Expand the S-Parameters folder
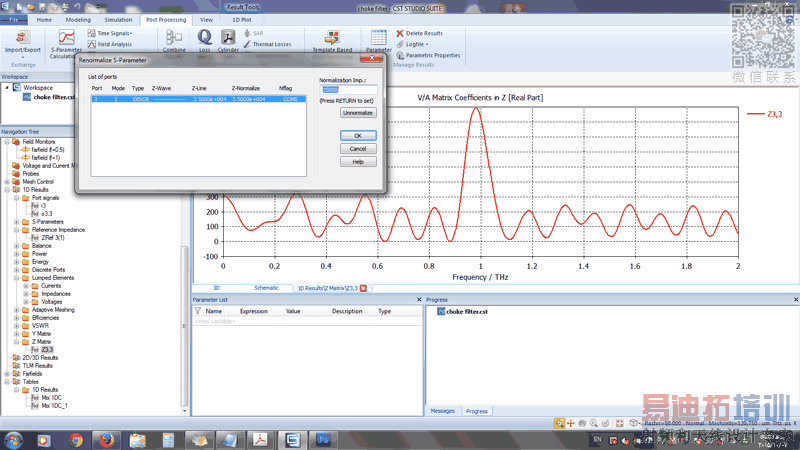800x450 pixels. tap(17, 222)
